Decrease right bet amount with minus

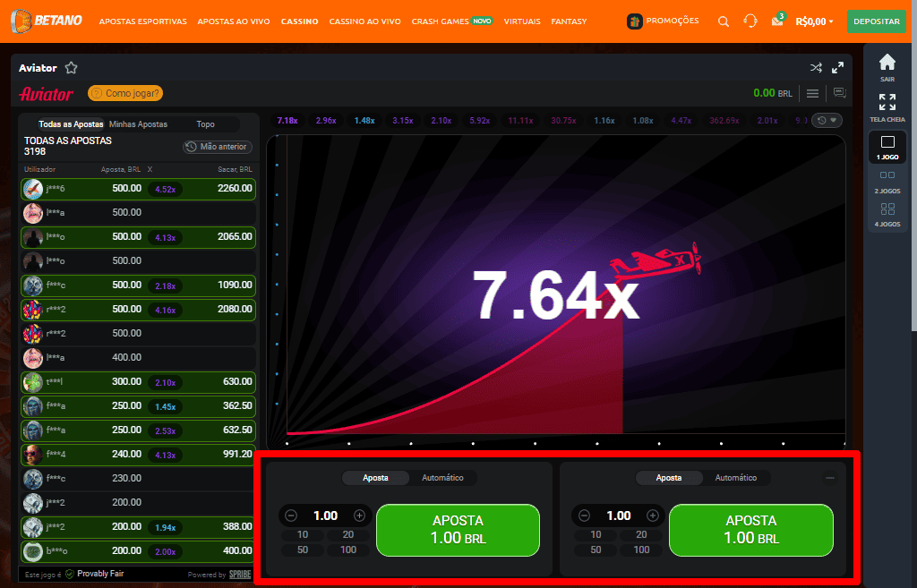pyautogui.click(x=584, y=516)
